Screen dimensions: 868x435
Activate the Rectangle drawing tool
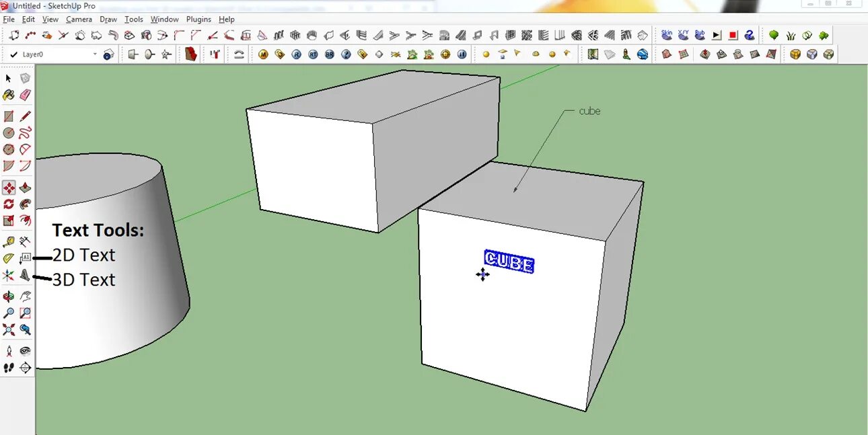[9, 116]
